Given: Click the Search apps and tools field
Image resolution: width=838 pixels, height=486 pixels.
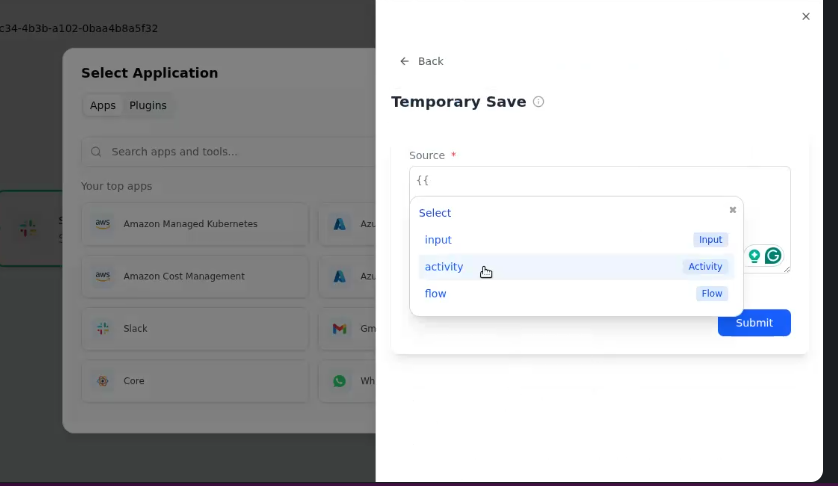Looking at the screenshot, I should tap(230, 152).
